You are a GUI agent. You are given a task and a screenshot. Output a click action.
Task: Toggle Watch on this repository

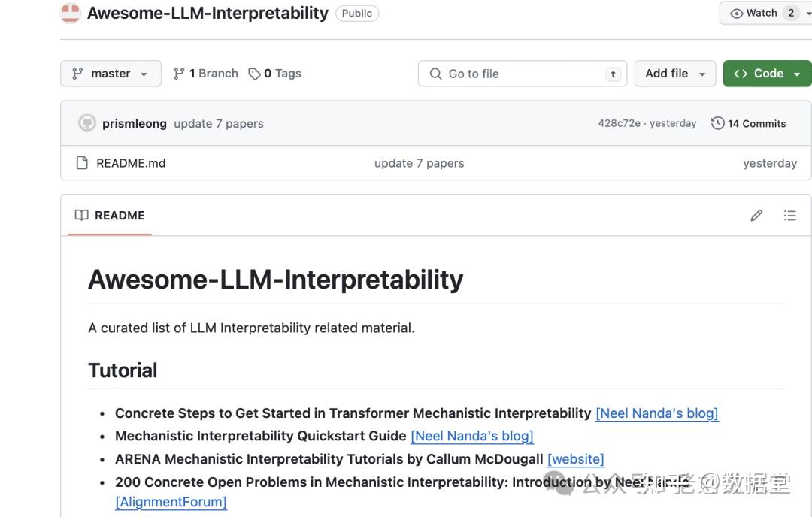click(x=755, y=13)
